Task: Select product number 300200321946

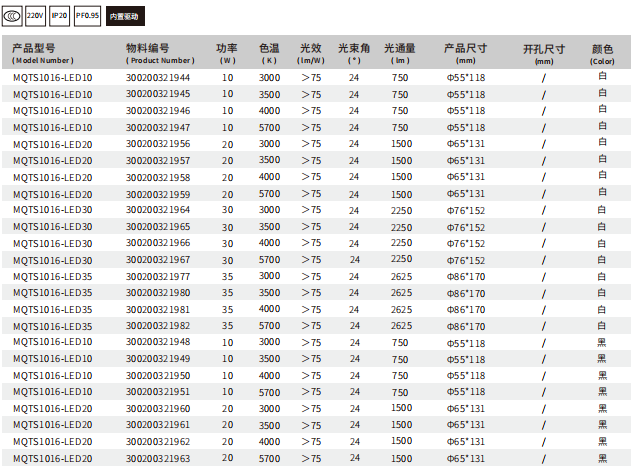Action: pos(158,111)
